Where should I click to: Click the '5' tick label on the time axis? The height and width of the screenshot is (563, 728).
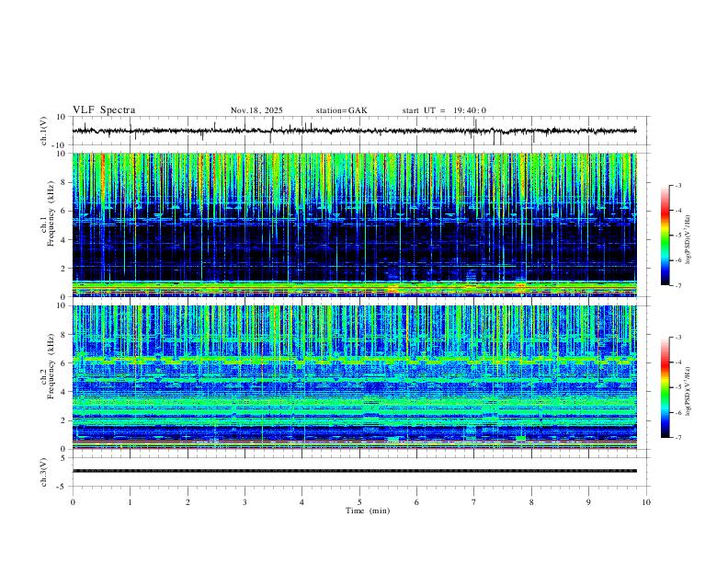[x=359, y=502]
